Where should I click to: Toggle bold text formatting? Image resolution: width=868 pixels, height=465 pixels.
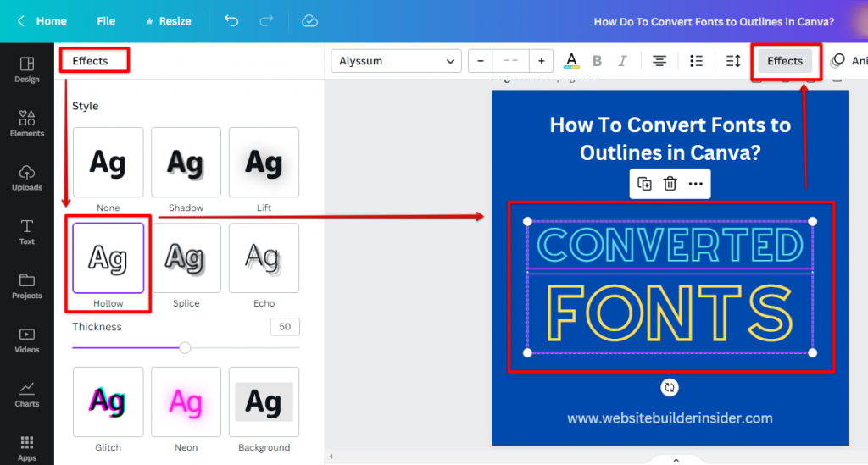tap(597, 61)
